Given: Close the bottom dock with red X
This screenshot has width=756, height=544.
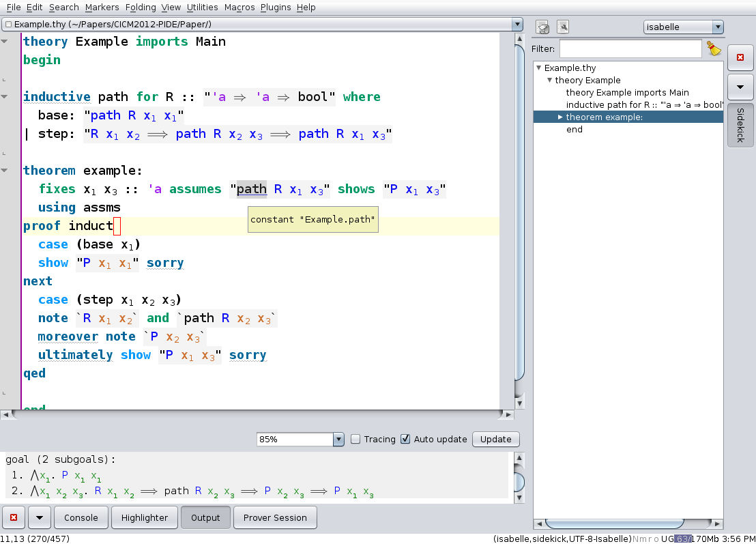Looking at the screenshot, I should [x=14, y=517].
